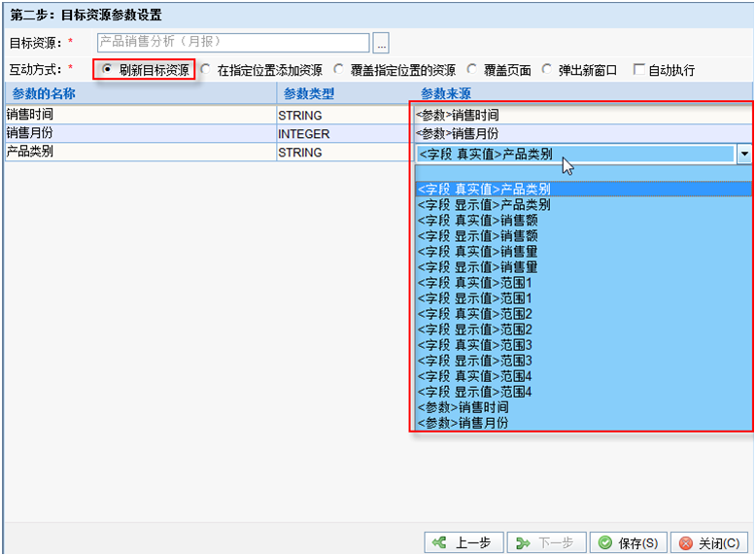Open source cell <参数>销售时间 in first row
Viewport: 756px width, 556px height.
[x=582, y=115]
